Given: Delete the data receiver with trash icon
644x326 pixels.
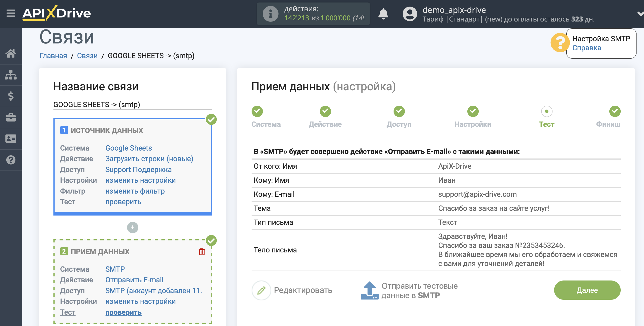Looking at the screenshot, I should pyautogui.click(x=202, y=252).
